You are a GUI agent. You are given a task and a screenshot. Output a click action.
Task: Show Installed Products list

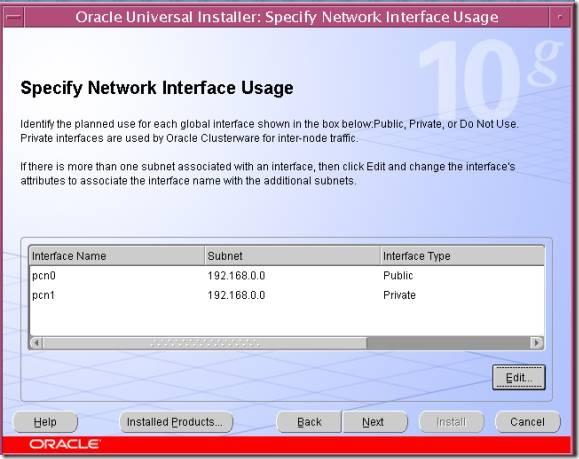coord(176,422)
